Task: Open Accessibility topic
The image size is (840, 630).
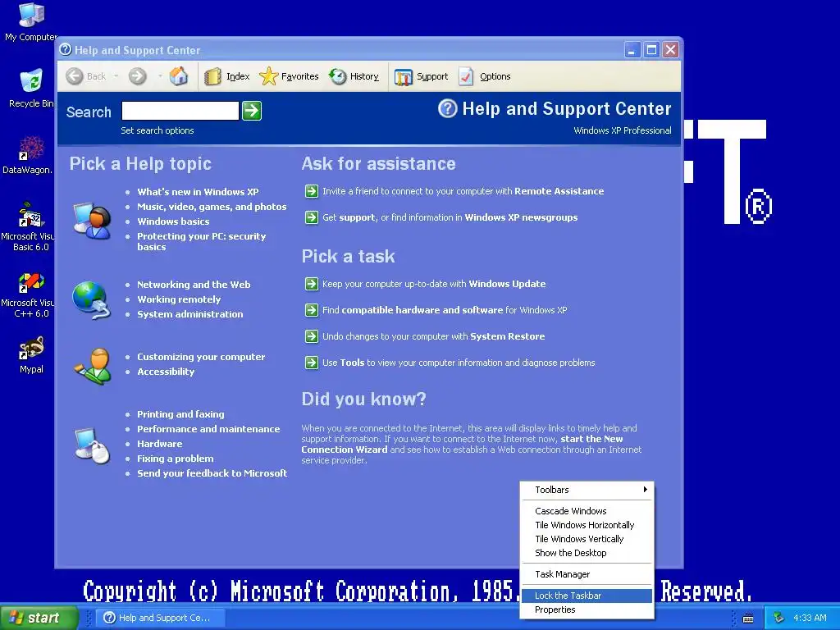Action: (166, 372)
